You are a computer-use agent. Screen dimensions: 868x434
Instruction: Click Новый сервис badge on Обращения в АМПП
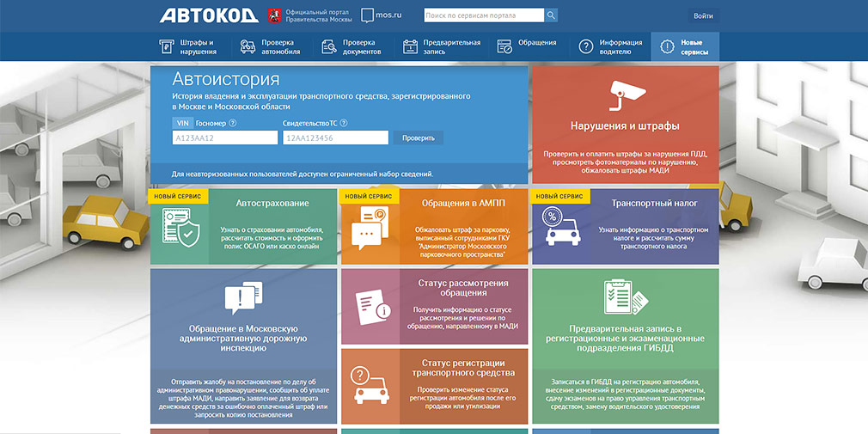click(370, 197)
